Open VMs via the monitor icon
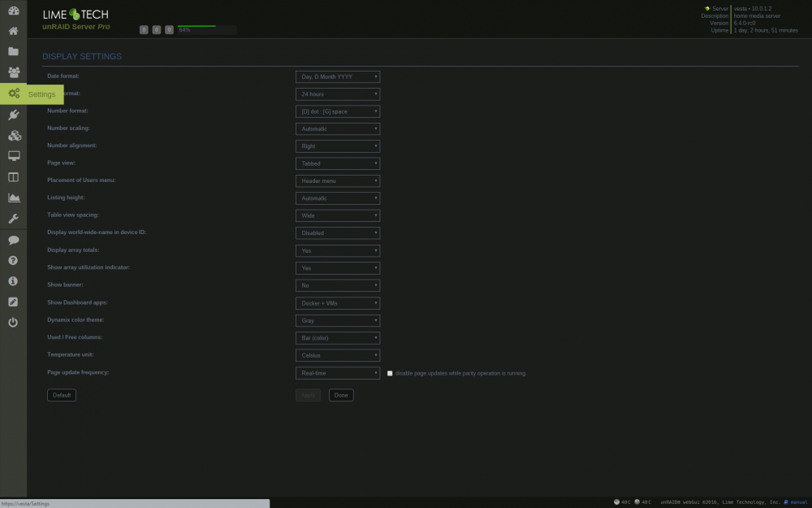 [14, 156]
